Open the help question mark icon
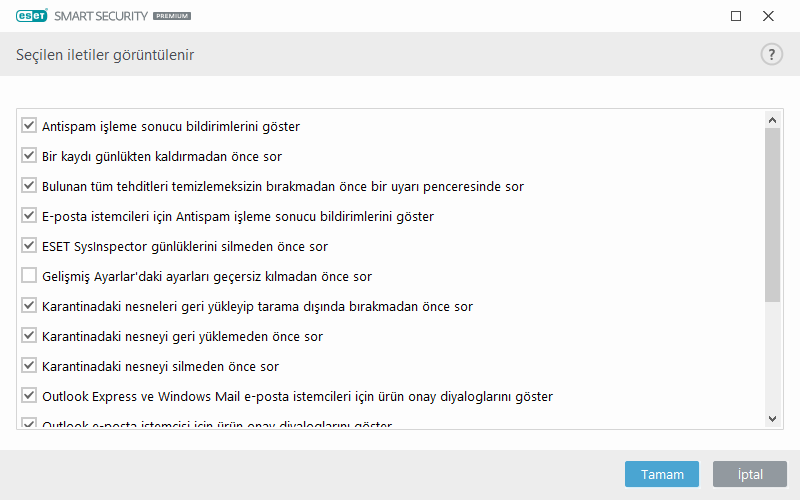 [771, 55]
